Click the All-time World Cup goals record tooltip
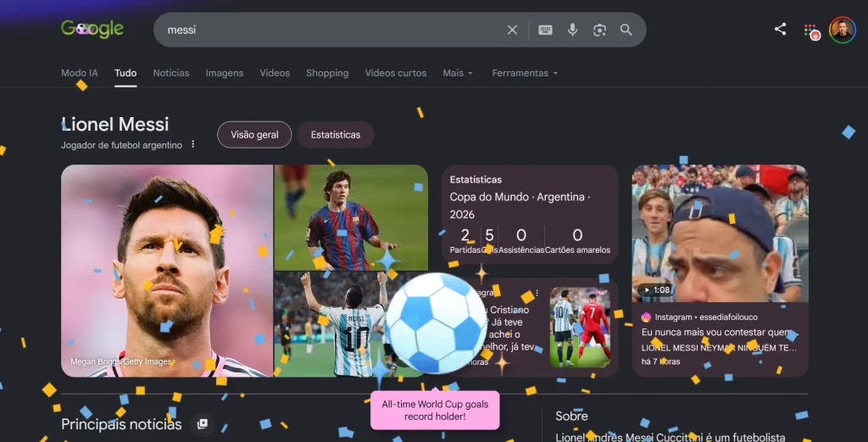The width and height of the screenshot is (868, 442). coord(435,410)
